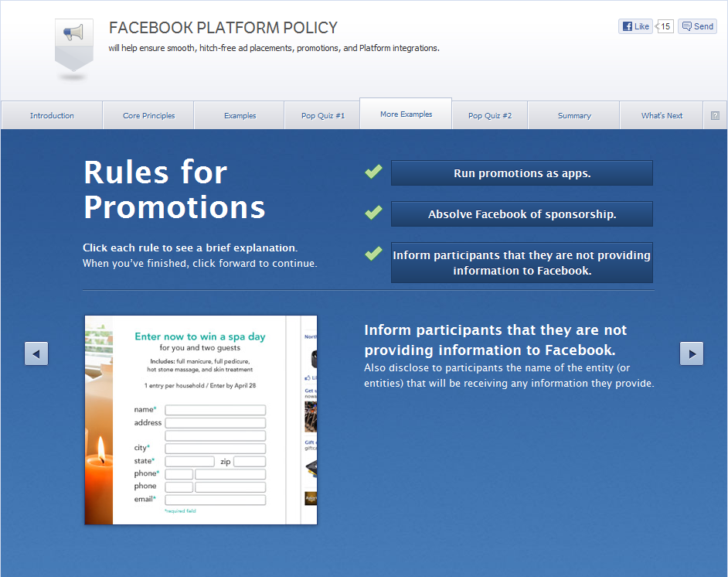This screenshot has width=728, height=577.
Task: Click 'Also disclose to participants' explanation text
Action: pos(509,375)
